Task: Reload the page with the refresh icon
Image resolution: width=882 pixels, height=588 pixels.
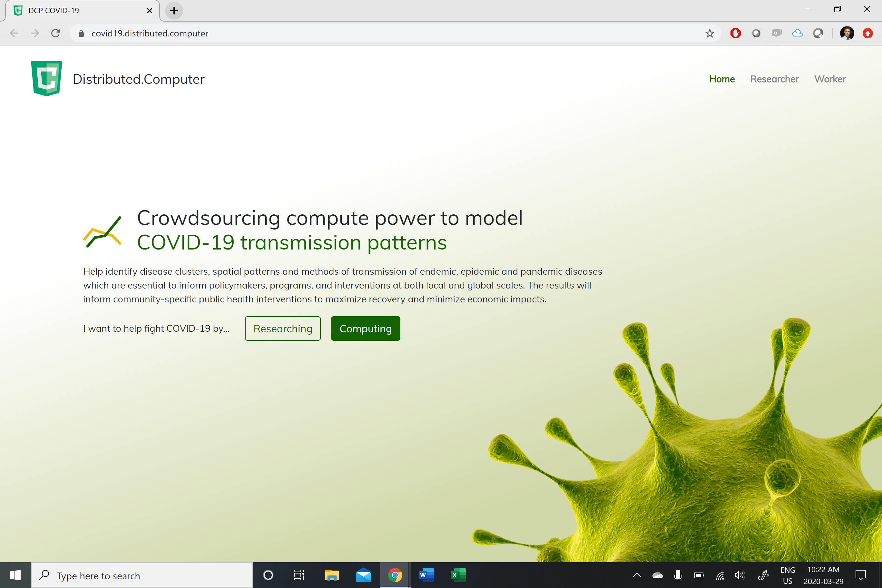Action: click(x=56, y=34)
